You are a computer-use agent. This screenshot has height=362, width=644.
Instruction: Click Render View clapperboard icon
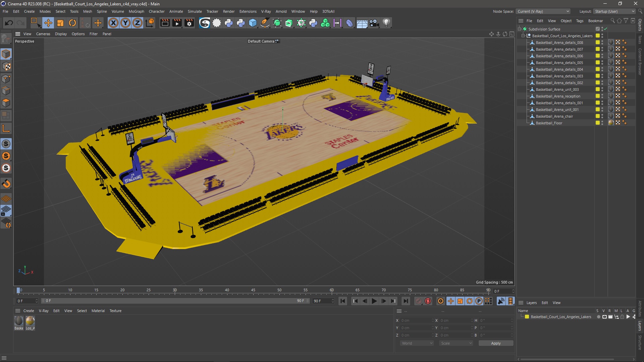click(x=165, y=23)
